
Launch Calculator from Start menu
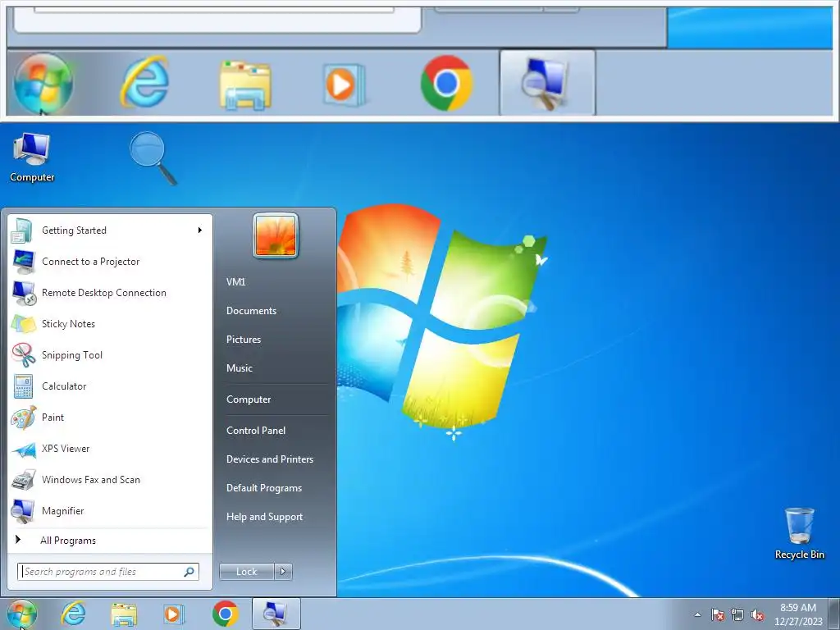pos(110,386)
